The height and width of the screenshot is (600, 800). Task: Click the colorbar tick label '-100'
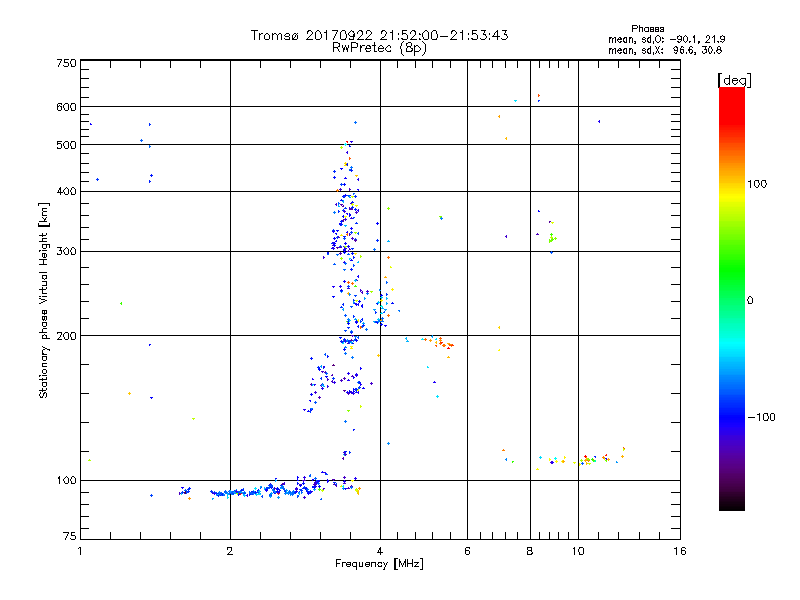(x=762, y=417)
